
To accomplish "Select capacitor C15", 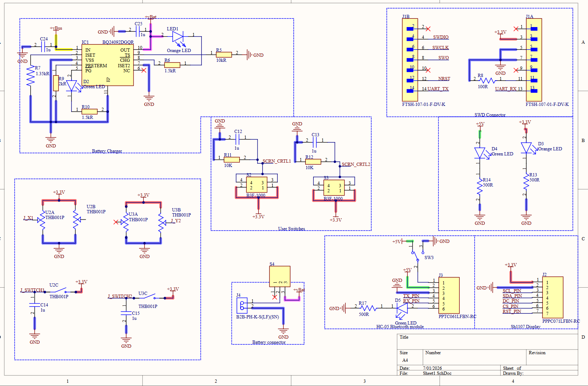I will pos(126,313).
